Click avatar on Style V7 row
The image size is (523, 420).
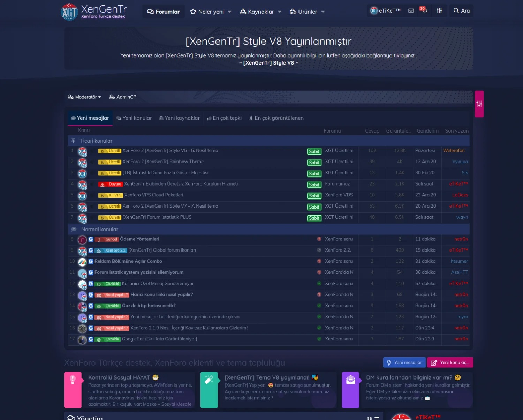click(82, 207)
